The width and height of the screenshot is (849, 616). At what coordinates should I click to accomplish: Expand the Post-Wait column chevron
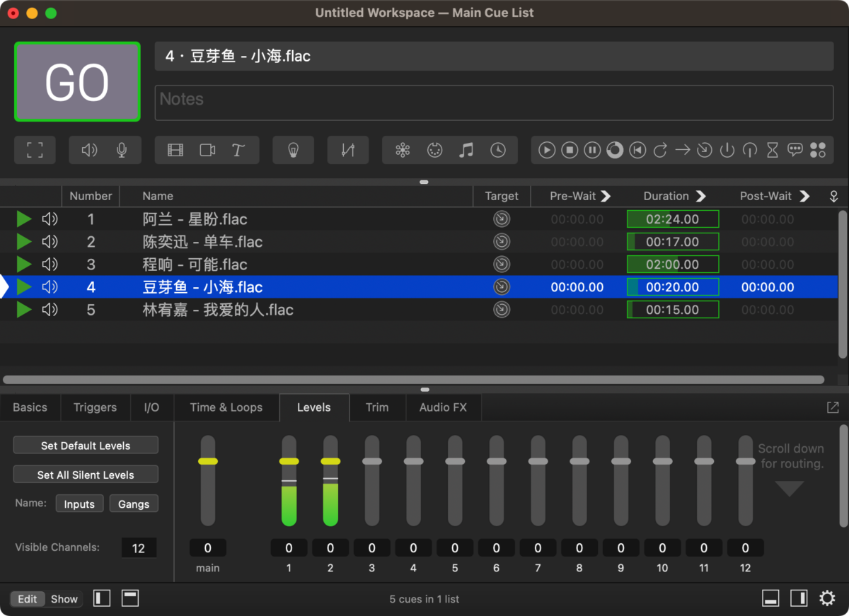[804, 197]
